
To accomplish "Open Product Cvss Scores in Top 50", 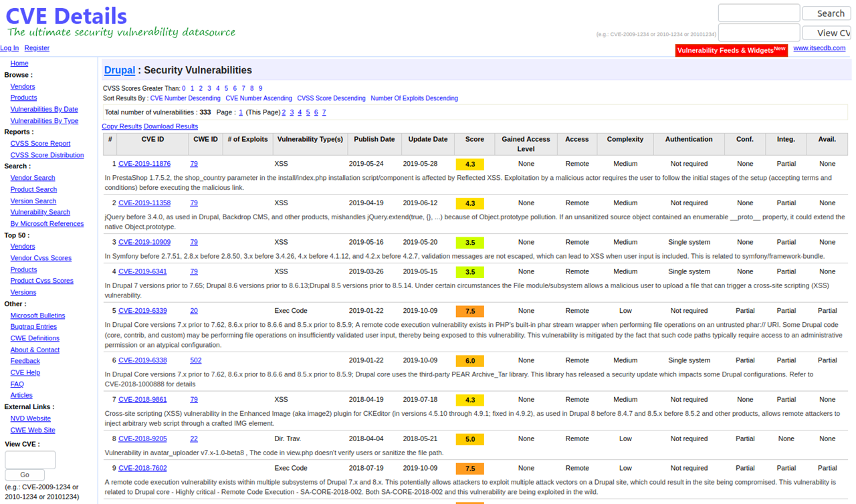I will [x=42, y=281].
